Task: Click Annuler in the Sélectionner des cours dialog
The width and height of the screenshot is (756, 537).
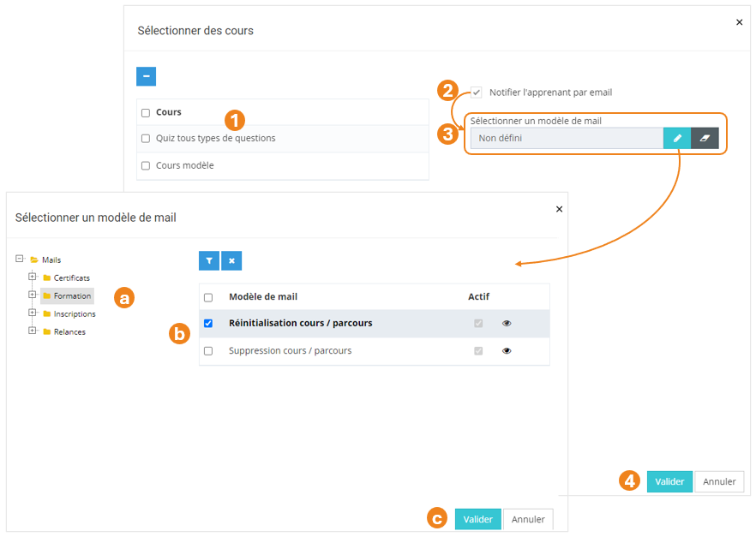Action: click(x=719, y=481)
